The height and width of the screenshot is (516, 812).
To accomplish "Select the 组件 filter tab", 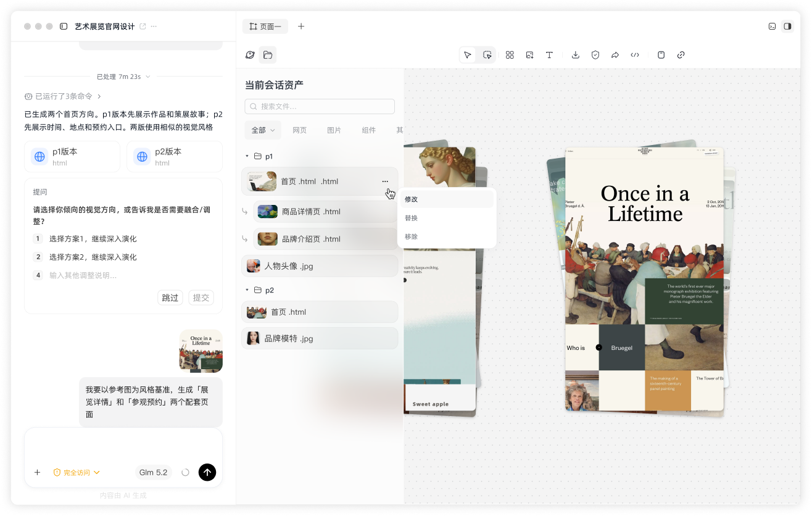I will (x=368, y=130).
